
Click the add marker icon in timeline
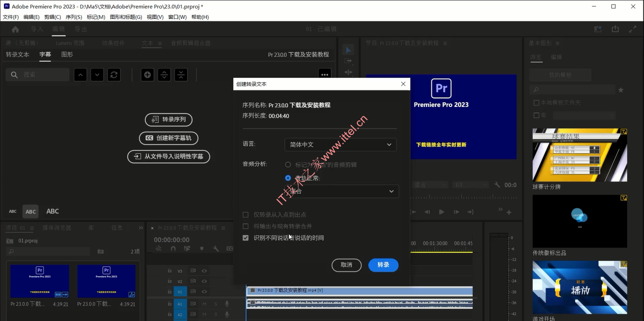[x=202, y=248]
